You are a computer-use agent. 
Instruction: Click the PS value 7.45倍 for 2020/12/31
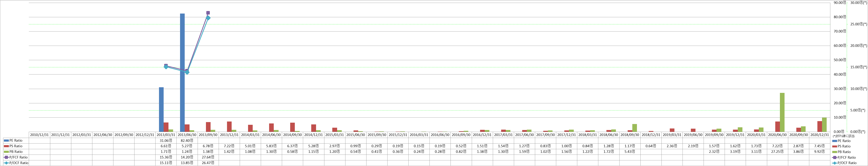pyautogui.click(x=820, y=146)
